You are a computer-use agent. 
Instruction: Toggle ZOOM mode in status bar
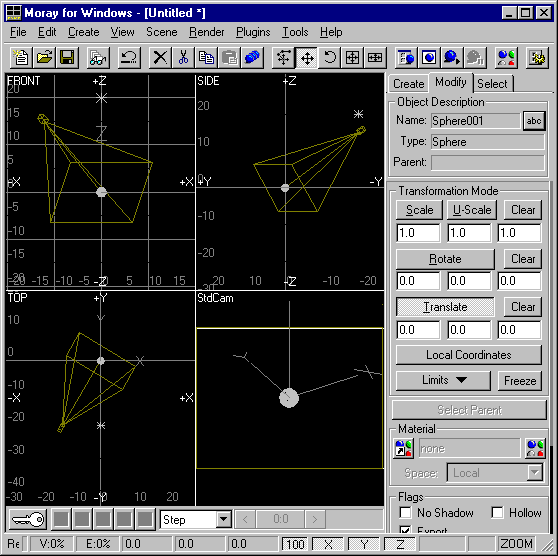(516, 544)
